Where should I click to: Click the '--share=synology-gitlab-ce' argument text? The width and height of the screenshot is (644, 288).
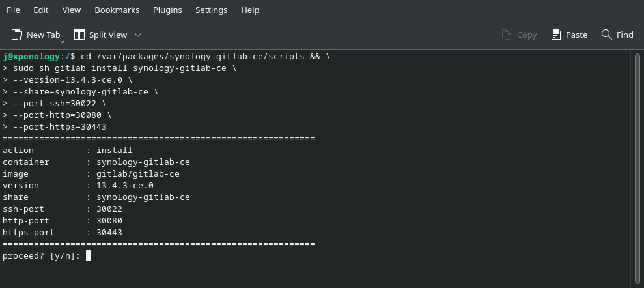point(81,92)
